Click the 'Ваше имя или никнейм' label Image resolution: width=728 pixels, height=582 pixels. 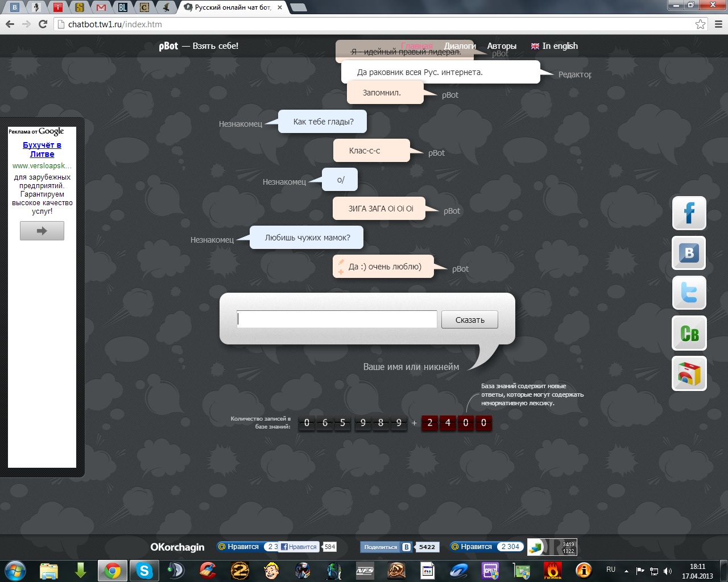click(x=411, y=367)
